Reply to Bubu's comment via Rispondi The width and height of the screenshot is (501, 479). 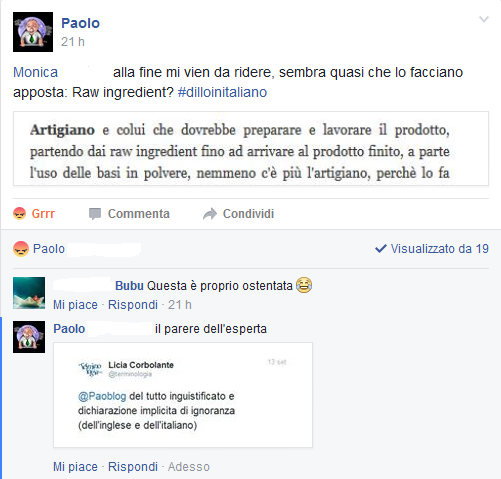(133, 305)
